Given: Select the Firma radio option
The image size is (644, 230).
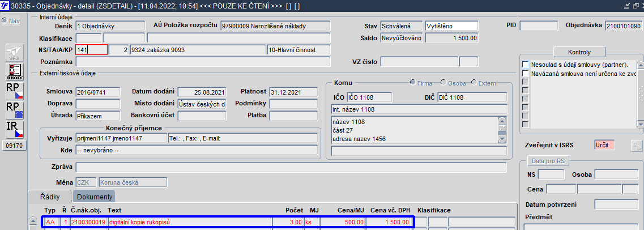Looking at the screenshot, I should coord(413,83).
